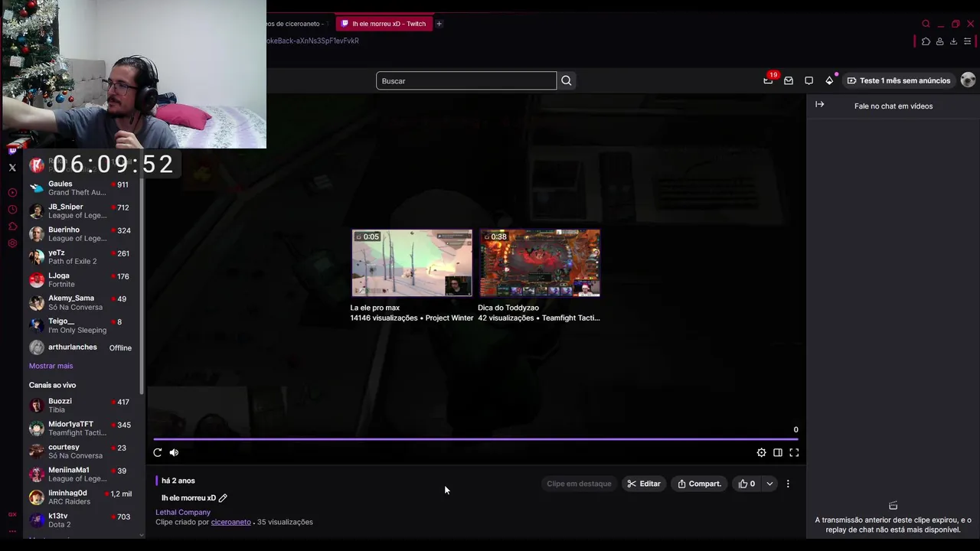Open JB_Sniper channel in the sidebar
Viewport: 980px width, 551px height.
[81, 211]
